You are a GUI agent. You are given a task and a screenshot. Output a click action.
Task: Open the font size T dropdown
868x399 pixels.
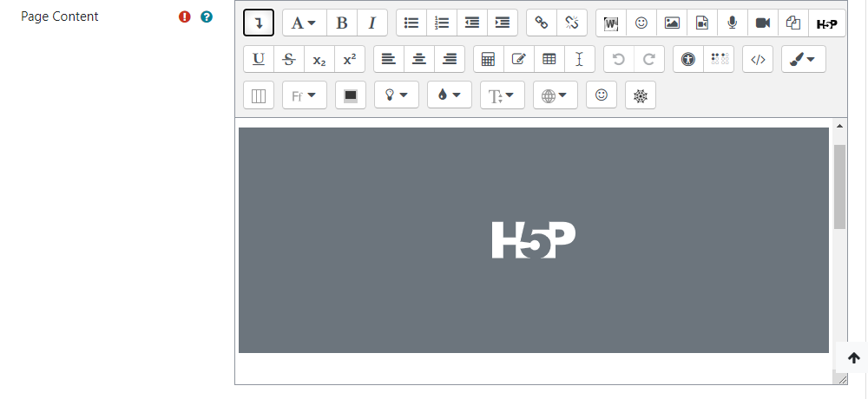pyautogui.click(x=502, y=95)
